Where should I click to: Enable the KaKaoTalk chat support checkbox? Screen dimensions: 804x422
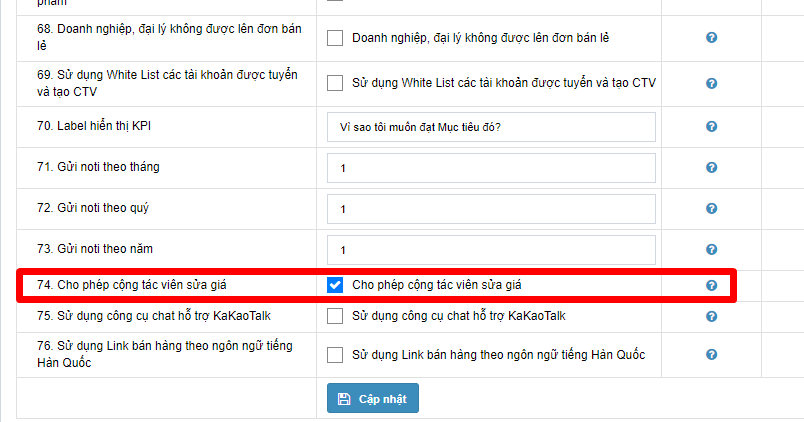[x=335, y=316]
